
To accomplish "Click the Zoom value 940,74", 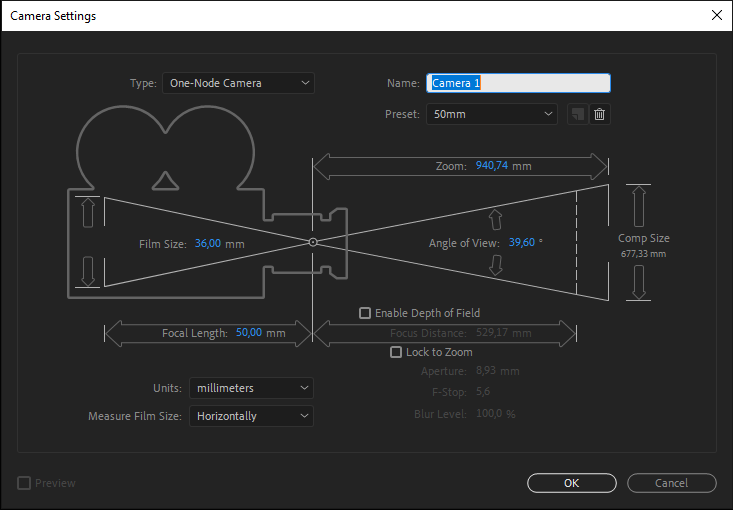I will 492,165.
